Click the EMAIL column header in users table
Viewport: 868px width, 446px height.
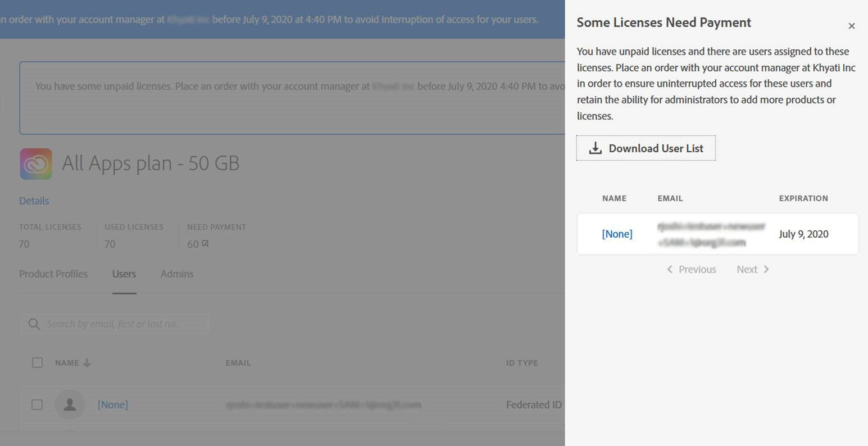pos(238,363)
